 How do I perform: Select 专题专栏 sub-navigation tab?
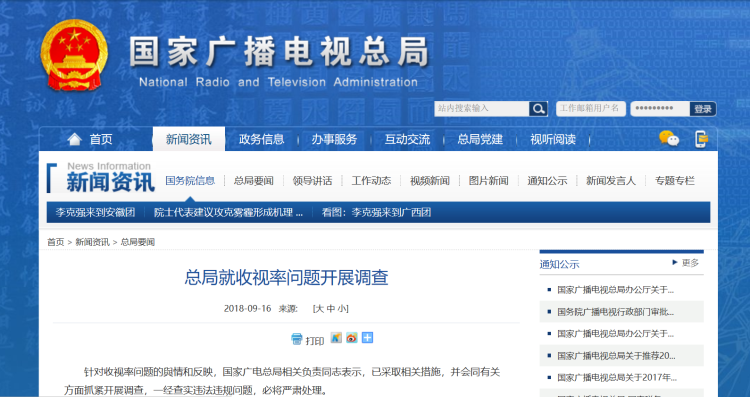[675, 181]
